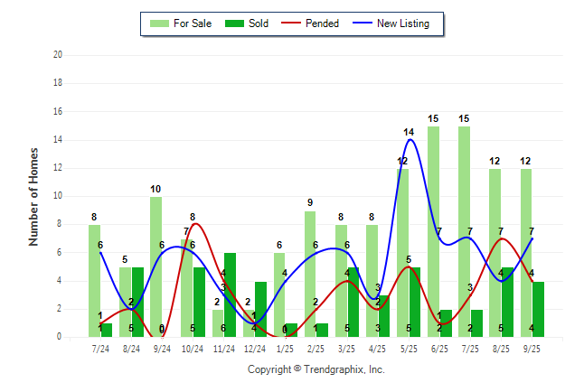The image size is (584, 392).
Task: Click the 7/24 x-axis label
Action: [x=100, y=348]
